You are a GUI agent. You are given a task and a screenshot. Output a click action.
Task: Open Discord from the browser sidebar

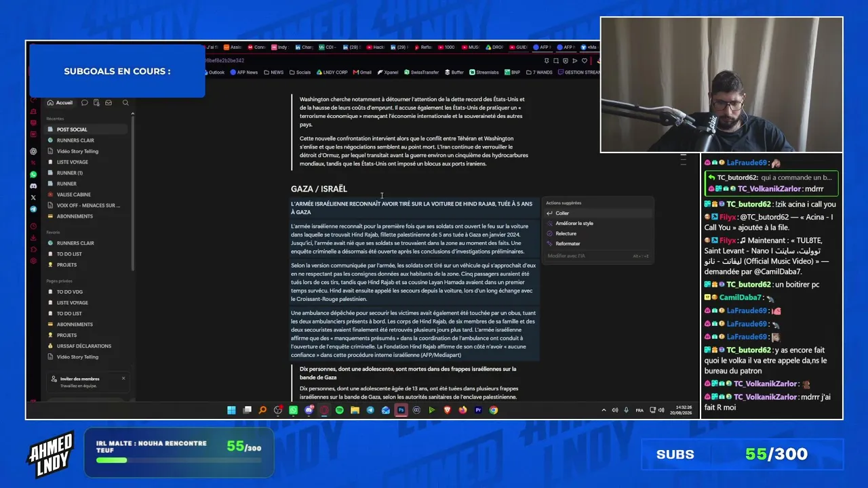33,186
